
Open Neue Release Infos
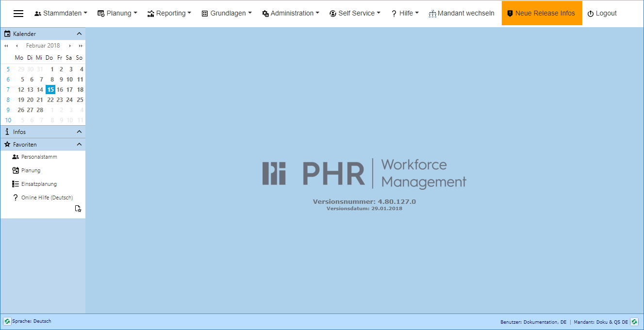[542, 13]
